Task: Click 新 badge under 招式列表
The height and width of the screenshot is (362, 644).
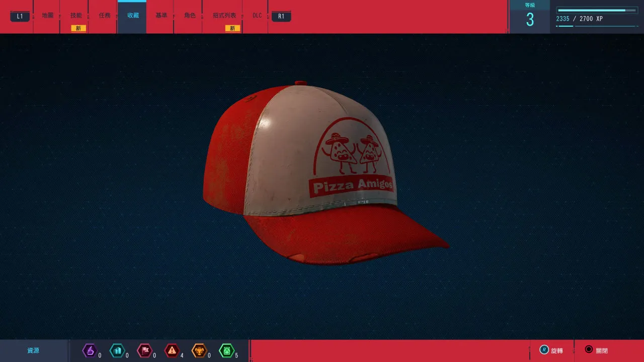Action: point(232,29)
